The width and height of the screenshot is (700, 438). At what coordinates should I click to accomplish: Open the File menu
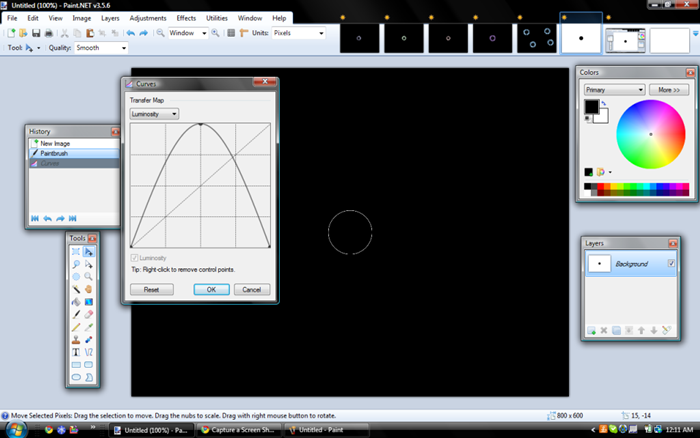point(12,18)
